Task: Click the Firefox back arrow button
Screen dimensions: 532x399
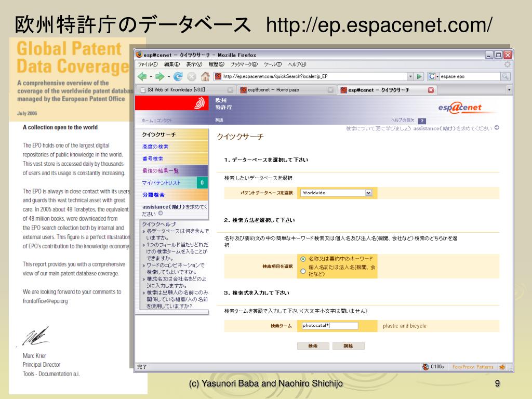Action: tap(142, 76)
